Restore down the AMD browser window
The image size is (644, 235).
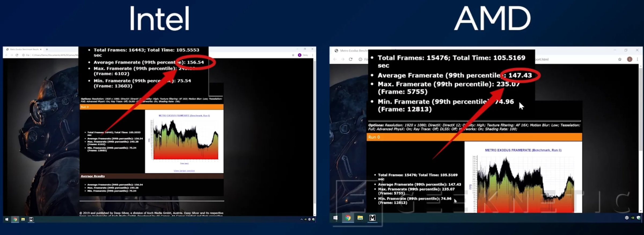pyautogui.click(x=626, y=50)
